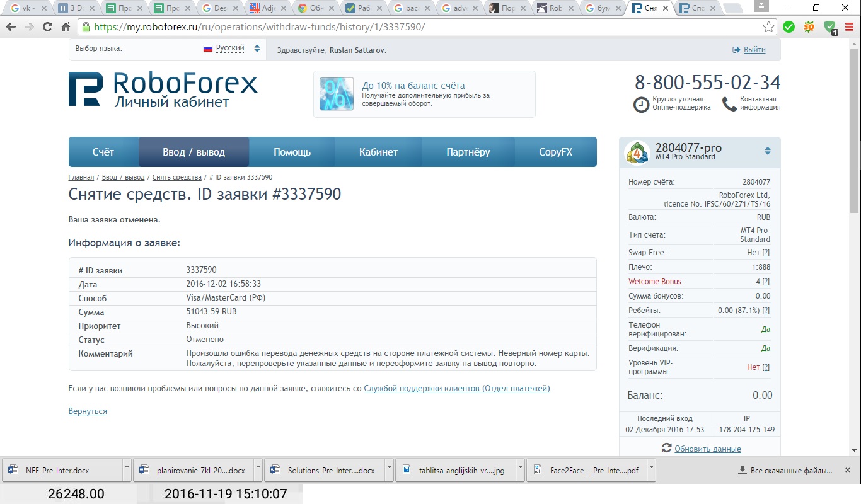Open the planirovanie-7kl docx downloaded file
The height and width of the screenshot is (504, 861).
(192, 469)
